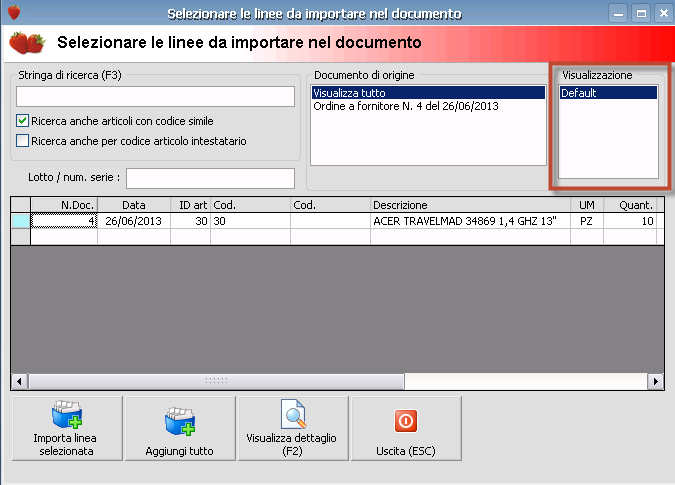
Task: Click the Visualizza dettaglio (F2) button label
Action: (291, 445)
